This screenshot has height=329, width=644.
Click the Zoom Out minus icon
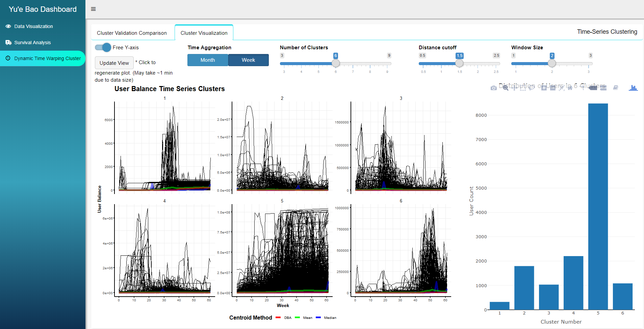(x=553, y=88)
